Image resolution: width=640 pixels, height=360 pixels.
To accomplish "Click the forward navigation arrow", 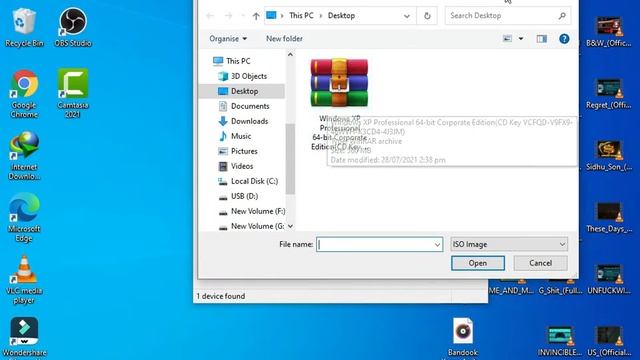I will click(229, 16).
